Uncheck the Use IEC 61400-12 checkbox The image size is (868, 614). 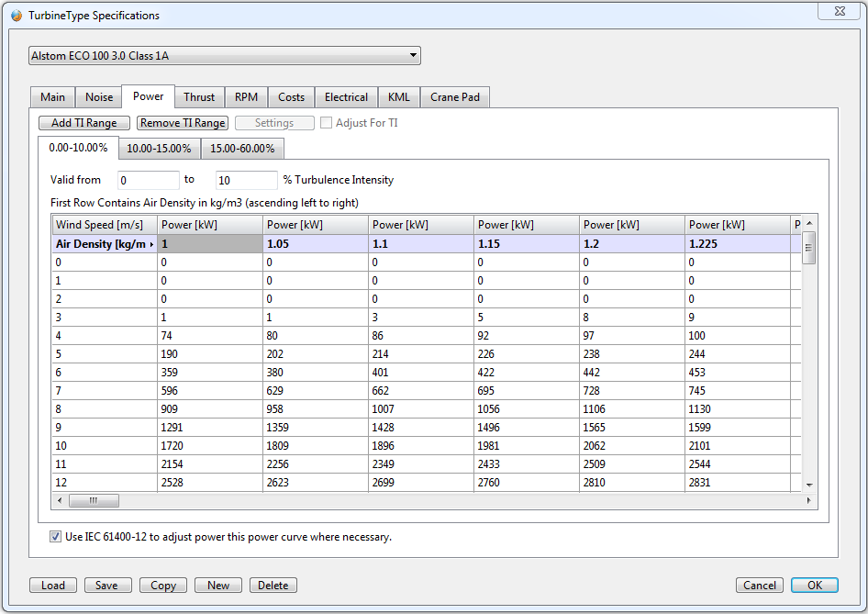coord(56,537)
